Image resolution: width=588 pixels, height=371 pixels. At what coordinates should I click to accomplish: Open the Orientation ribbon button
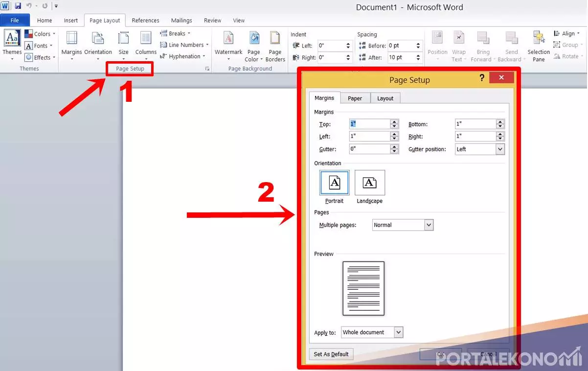[98, 46]
